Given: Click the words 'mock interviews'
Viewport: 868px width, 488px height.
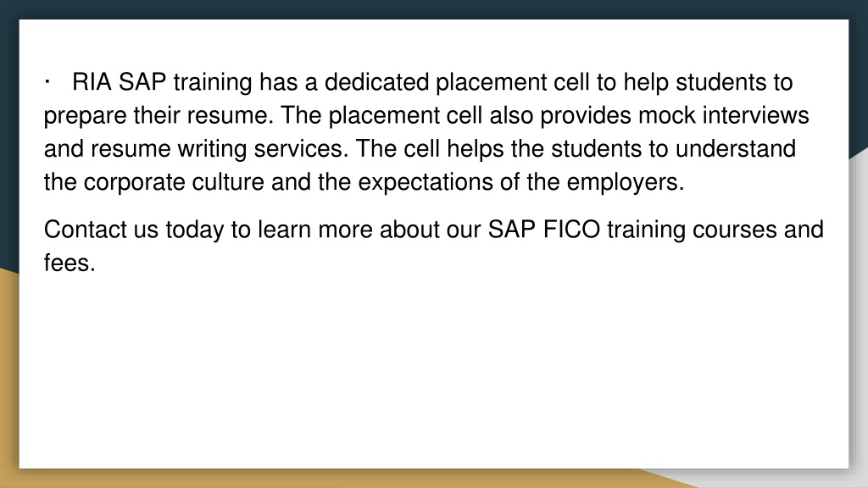Looking at the screenshot, I should [x=724, y=115].
